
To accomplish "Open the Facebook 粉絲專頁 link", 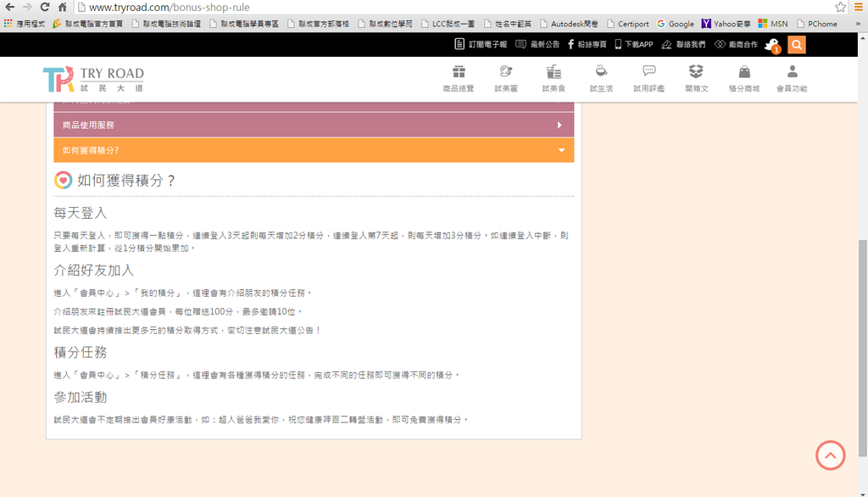I will click(x=587, y=44).
